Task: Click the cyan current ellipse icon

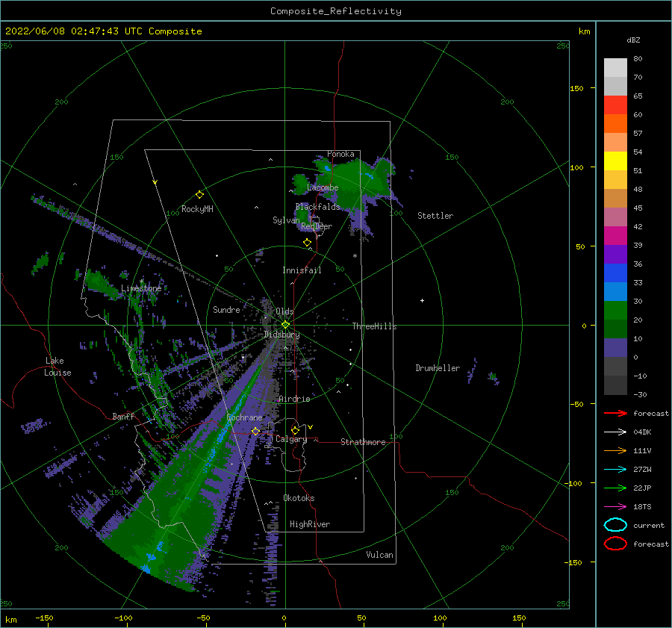Action: 615,525
